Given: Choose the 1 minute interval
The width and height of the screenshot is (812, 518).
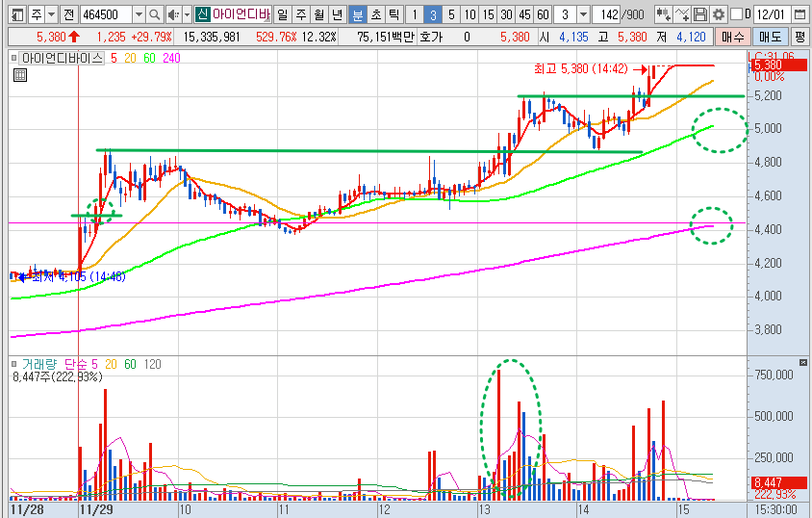Looking at the screenshot, I should pyautogui.click(x=415, y=14).
